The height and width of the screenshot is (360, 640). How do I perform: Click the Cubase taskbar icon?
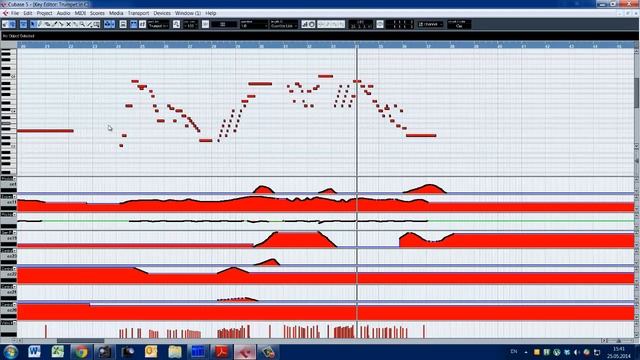point(245,352)
